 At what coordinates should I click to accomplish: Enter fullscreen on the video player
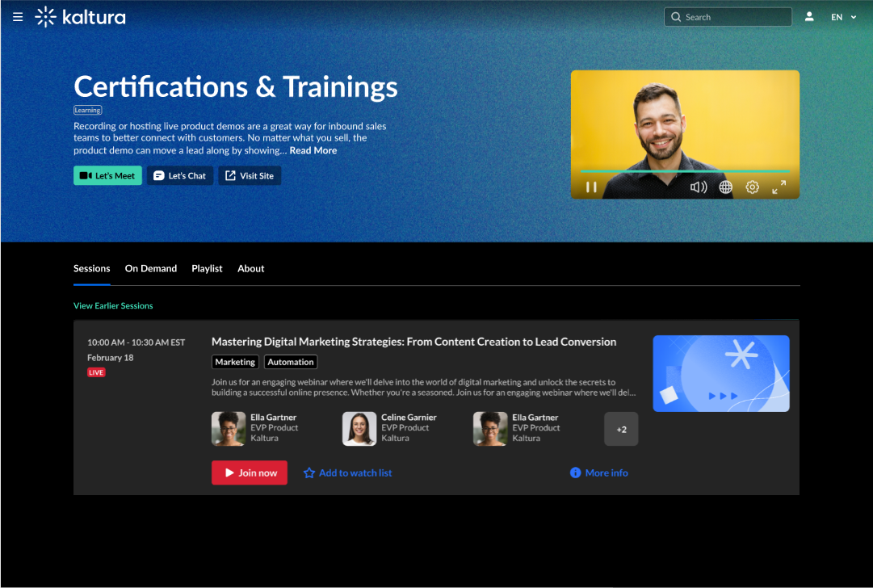[779, 187]
